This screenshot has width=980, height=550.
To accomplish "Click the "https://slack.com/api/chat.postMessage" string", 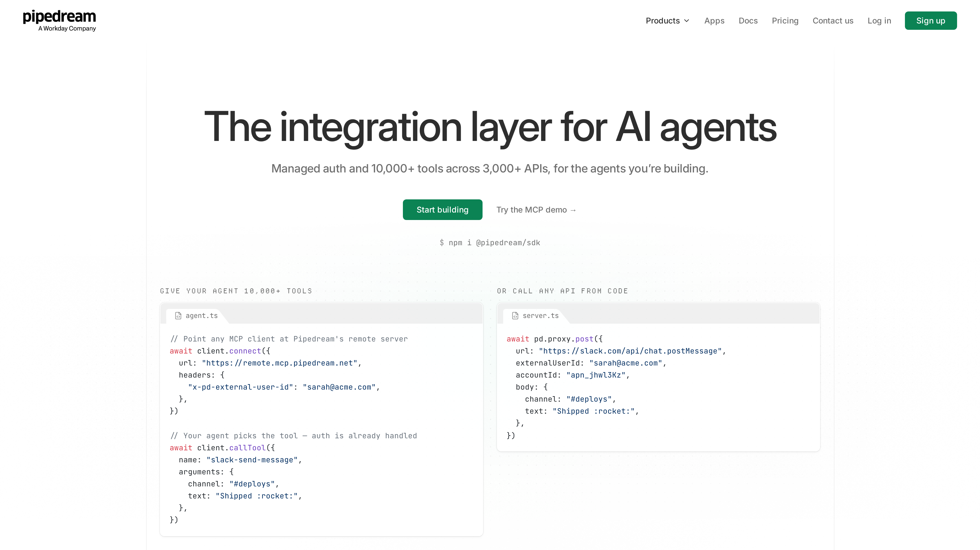I will point(630,351).
